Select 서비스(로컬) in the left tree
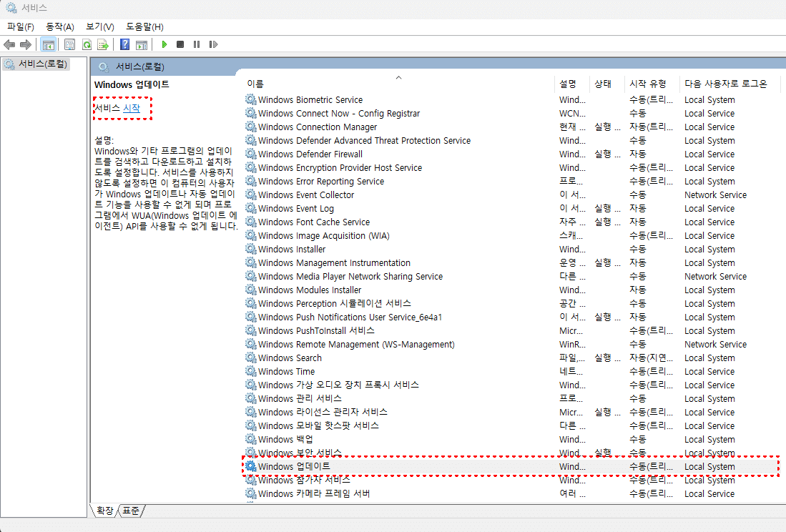786x532 pixels. point(36,64)
